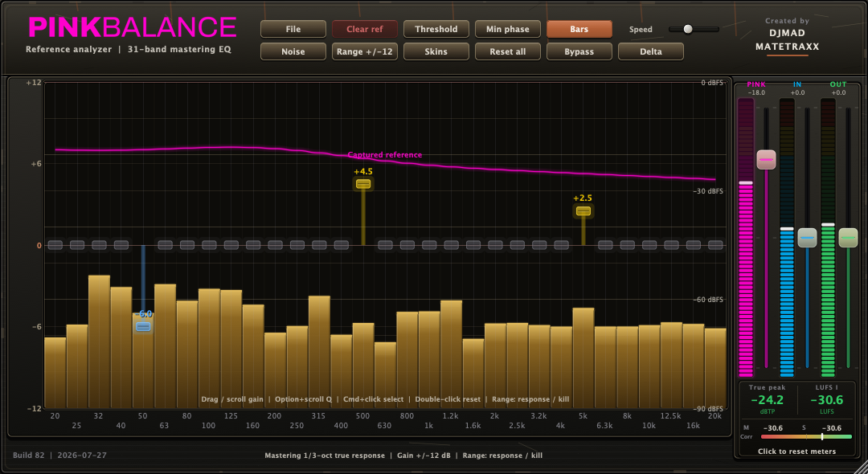Select the 16k band handle
This screenshot has width=868, height=474.
(694, 245)
